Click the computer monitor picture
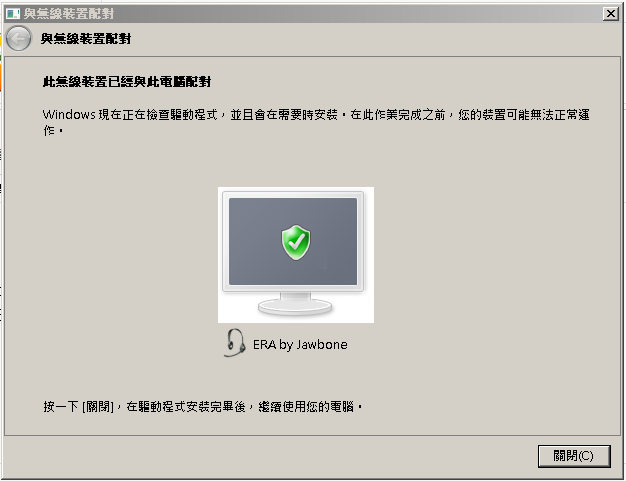 click(x=295, y=255)
